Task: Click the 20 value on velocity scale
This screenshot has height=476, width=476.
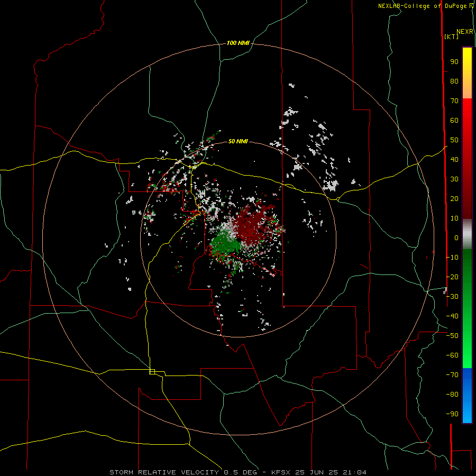Action: pos(454,198)
